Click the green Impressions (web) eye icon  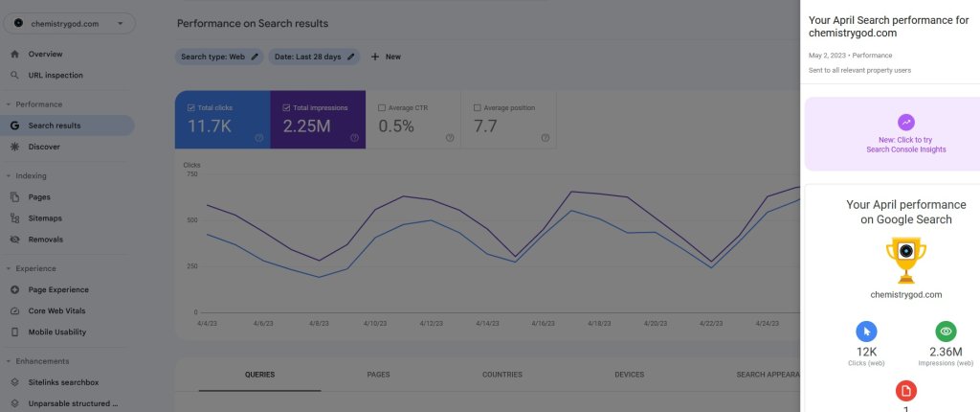946,332
